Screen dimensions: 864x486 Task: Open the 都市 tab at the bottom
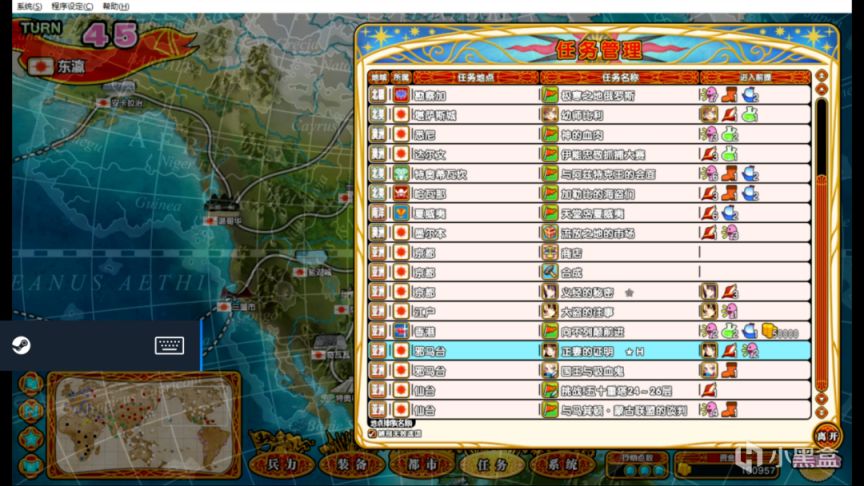423,465
